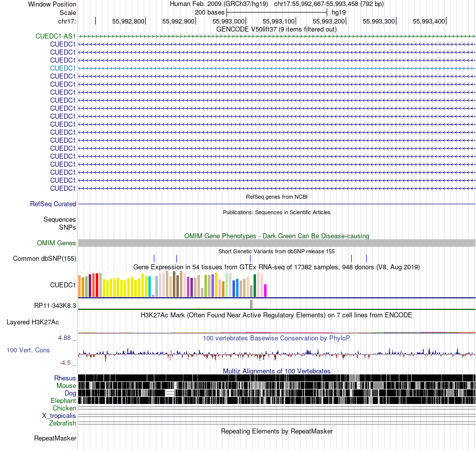Open the GENCODE V50lift37 track title
The height and width of the screenshot is (450, 476).
coord(276,30)
